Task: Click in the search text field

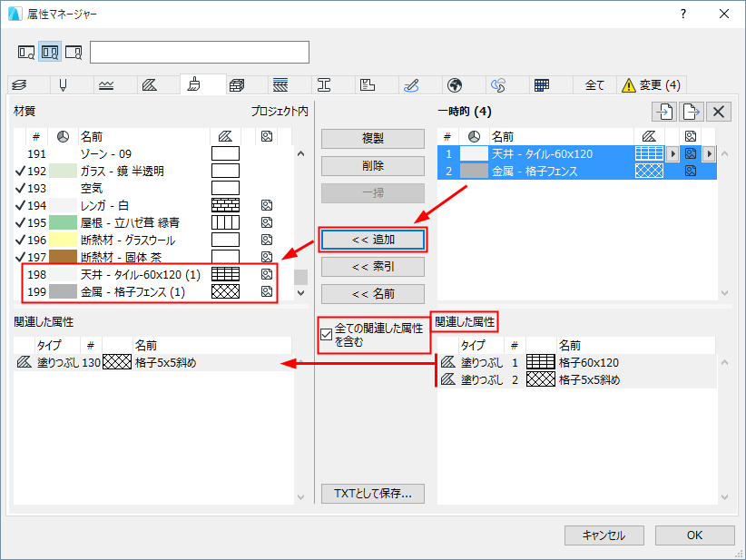Action: point(200,53)
